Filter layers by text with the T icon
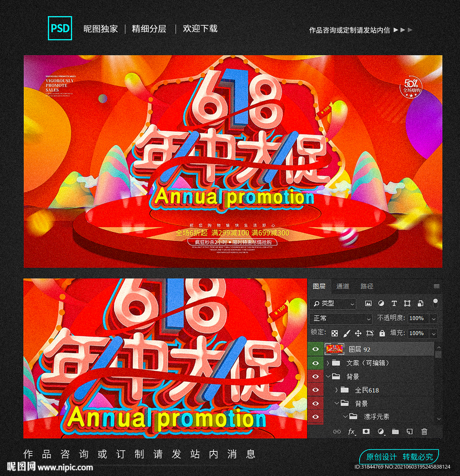The image size is (460, 476). [x=394, y=304]
